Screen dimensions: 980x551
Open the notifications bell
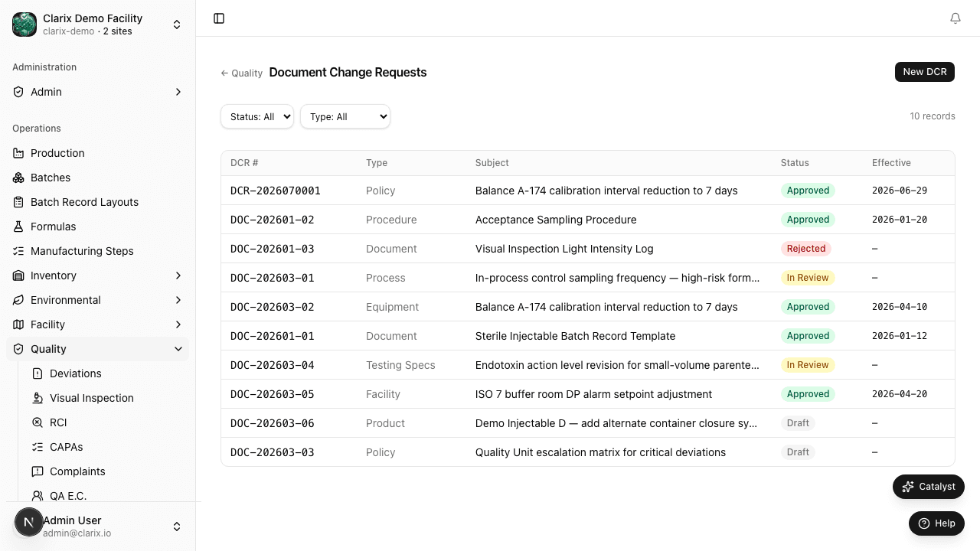tap(955, 18)
